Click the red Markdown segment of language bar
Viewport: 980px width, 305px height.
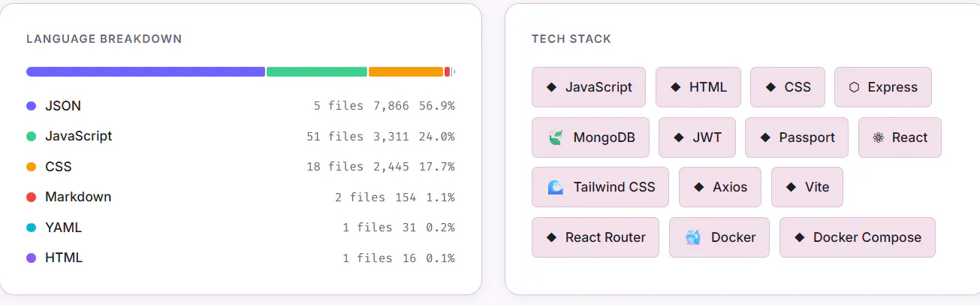coord(447,72)
